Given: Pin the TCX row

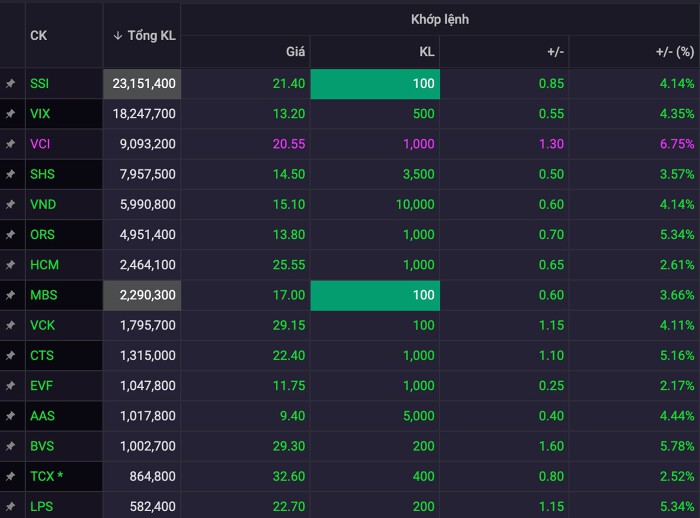Looking at the screenshot, I should (10, 476).
